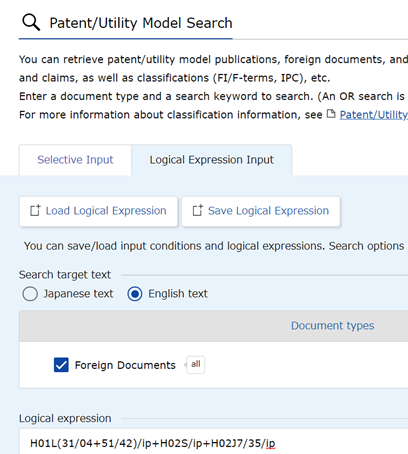
Task: Click the document icon beside Patent/Utility link
Action: tap(331, 114)
